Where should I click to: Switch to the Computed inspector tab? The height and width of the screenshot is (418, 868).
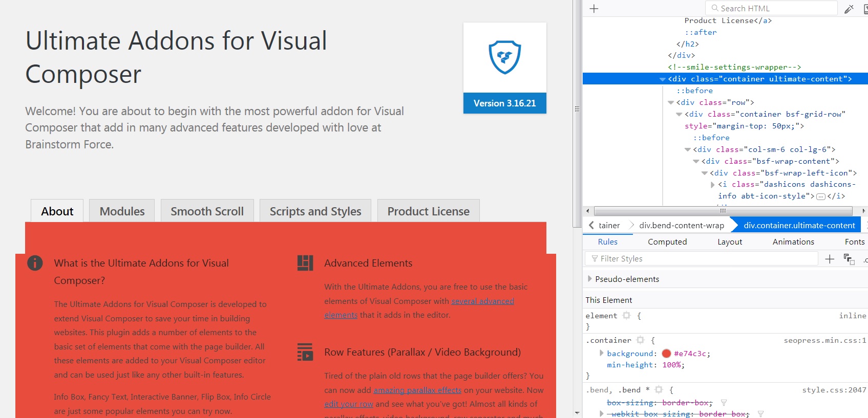point(667,241)
